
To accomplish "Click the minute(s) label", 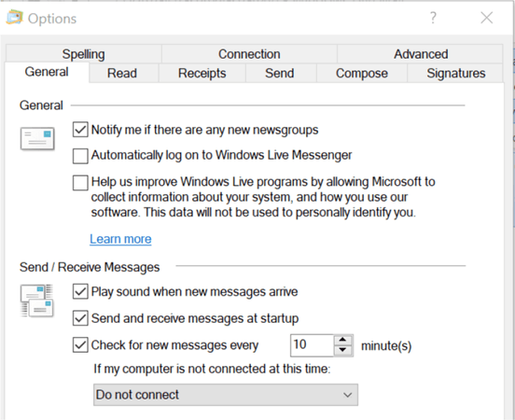I will click(x=386, y=345).
